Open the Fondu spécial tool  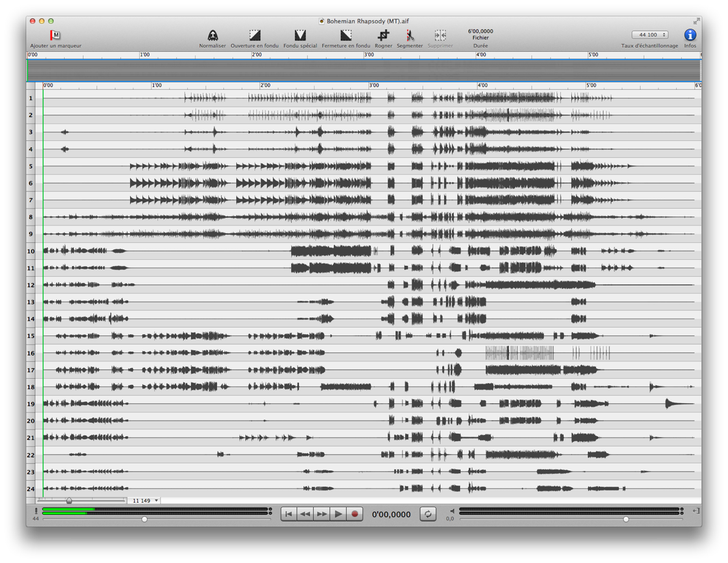point(300,35)
